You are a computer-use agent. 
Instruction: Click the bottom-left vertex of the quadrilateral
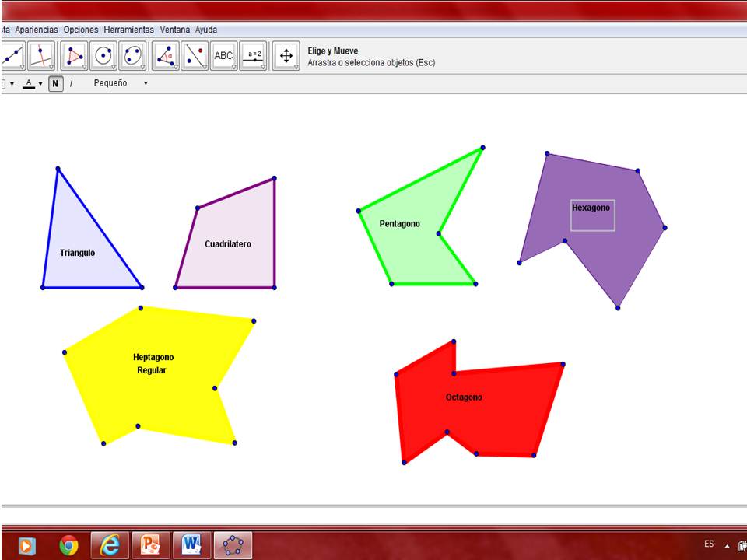click(x=175, y=287)
